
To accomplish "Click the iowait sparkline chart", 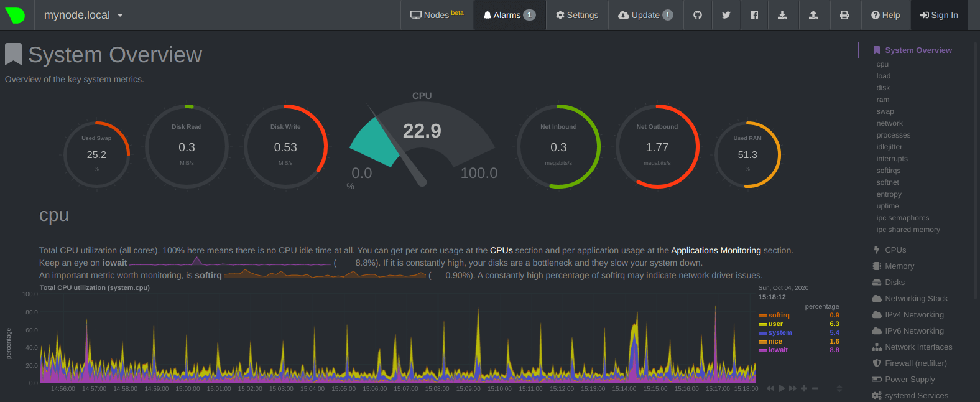I will point(231,262).
